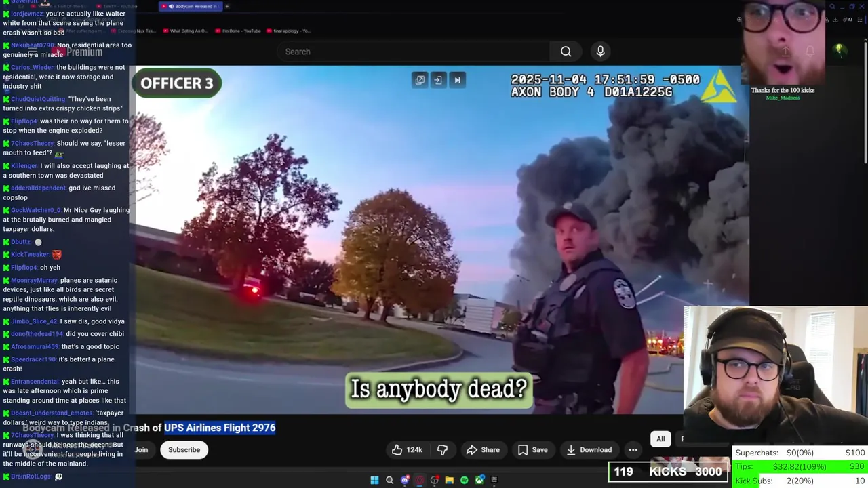
Task: Click chat username MoonrayMurray
Action: [34, 281]
